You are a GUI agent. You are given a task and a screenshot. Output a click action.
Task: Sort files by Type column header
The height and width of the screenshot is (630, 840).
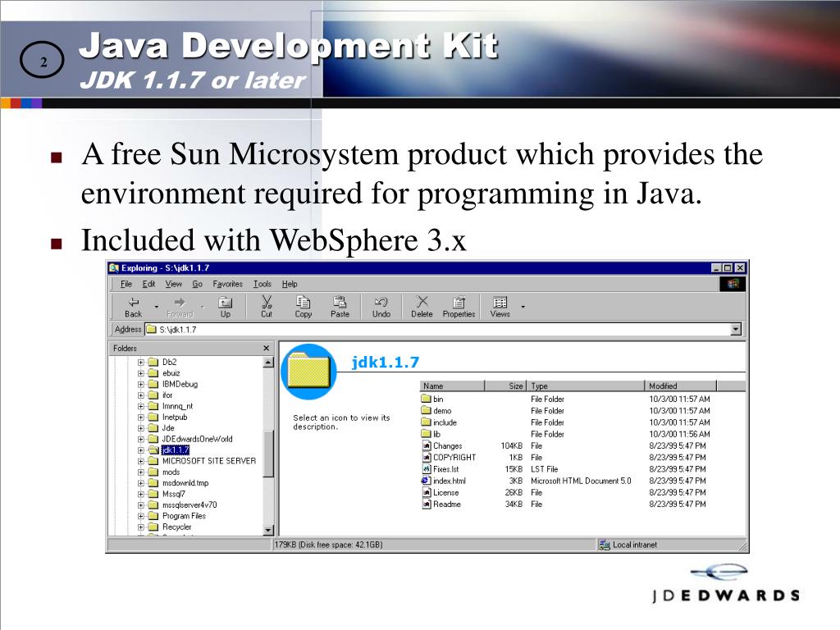tap(586, 386)
